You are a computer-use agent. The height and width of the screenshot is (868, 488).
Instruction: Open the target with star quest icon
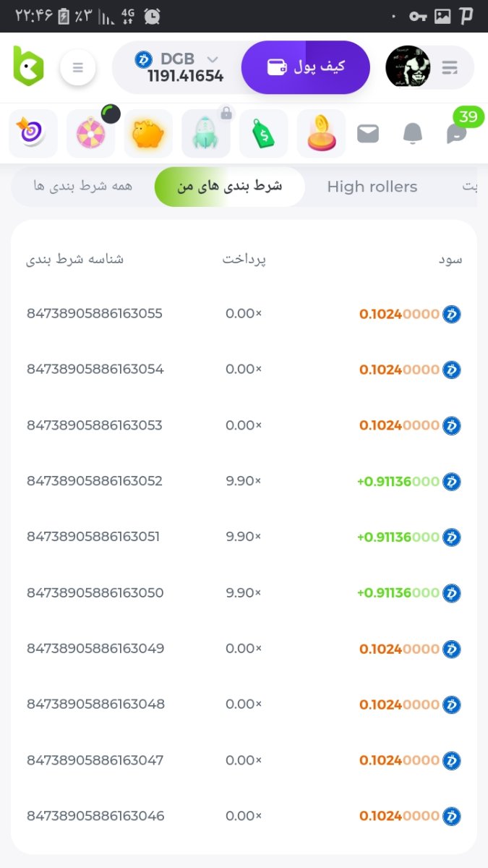point(33,133)
